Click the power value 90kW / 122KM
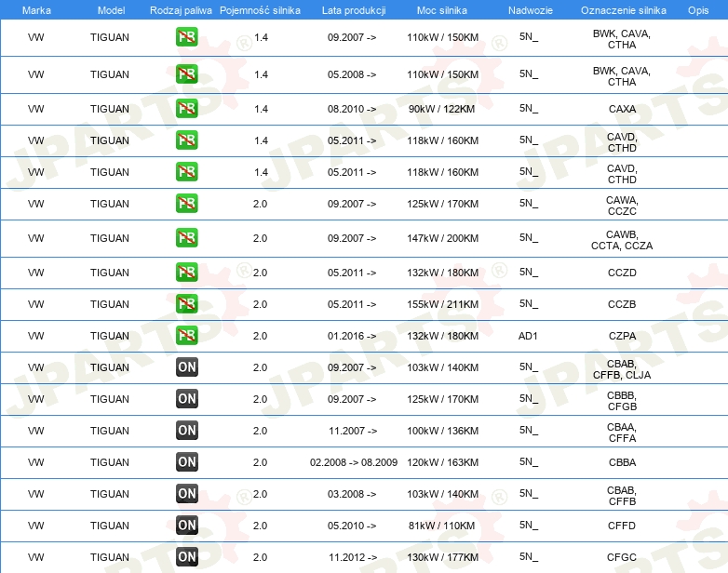The image size is (728, 573). tap(441, 109)
